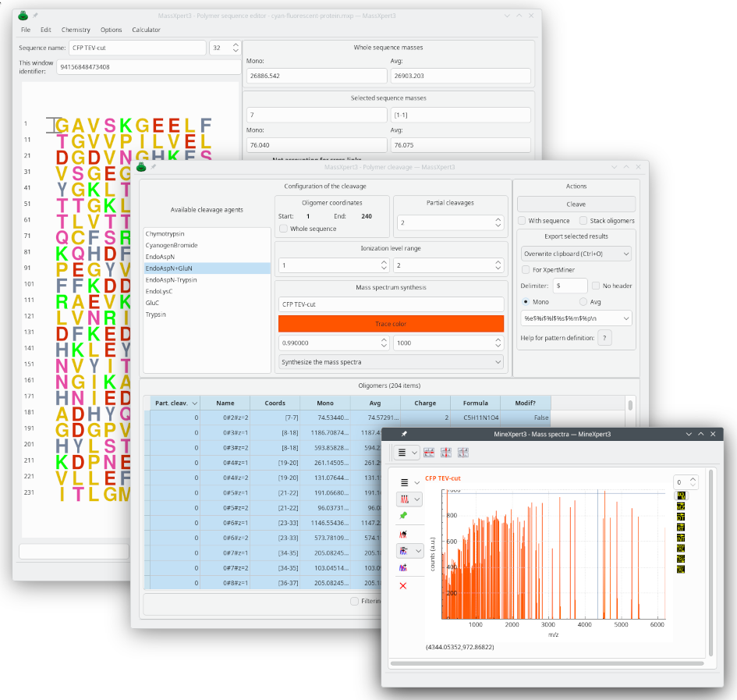Pin the MineXpert3 mass spectra window
The width and height of the screenshot is (737, 700).
click(403, 435)
